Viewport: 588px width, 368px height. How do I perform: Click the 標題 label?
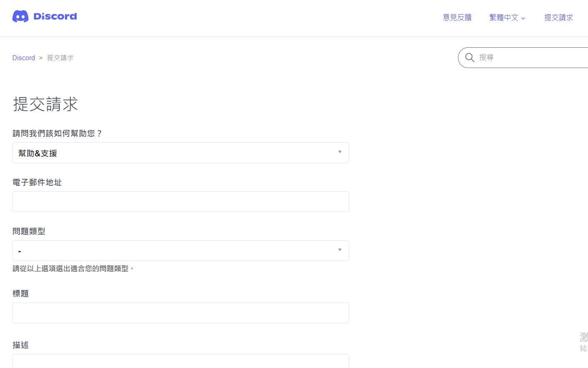(x=21, y=293)
